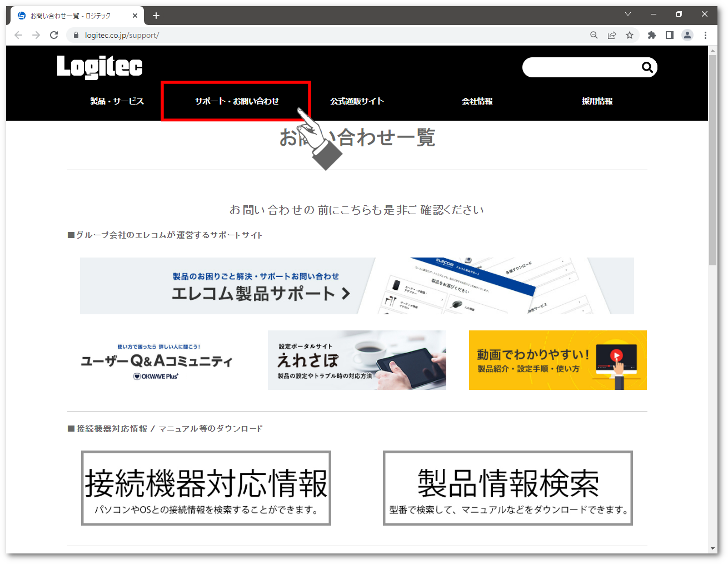Open the 採用情報 menu item
728x564 pixels.
click(x=597, y=101)
